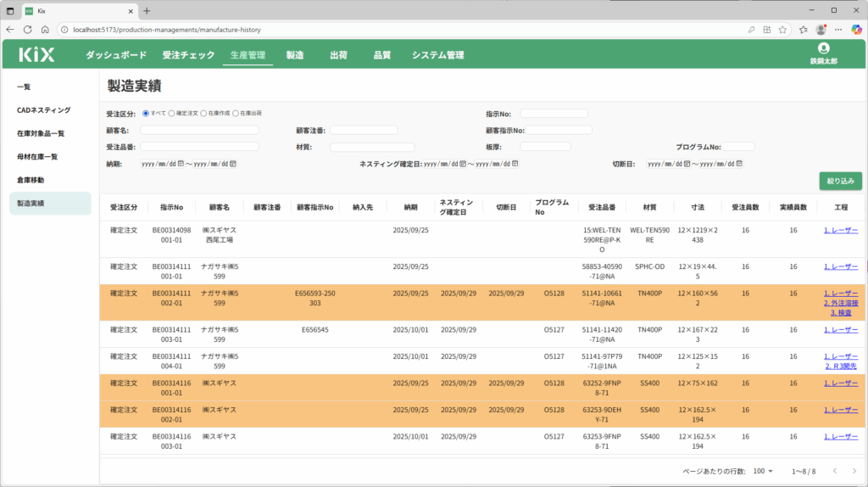This screenshot has height=487, width=868.
Task: Open the 2. 外注溶接 process link
Action: pos(840,303)
